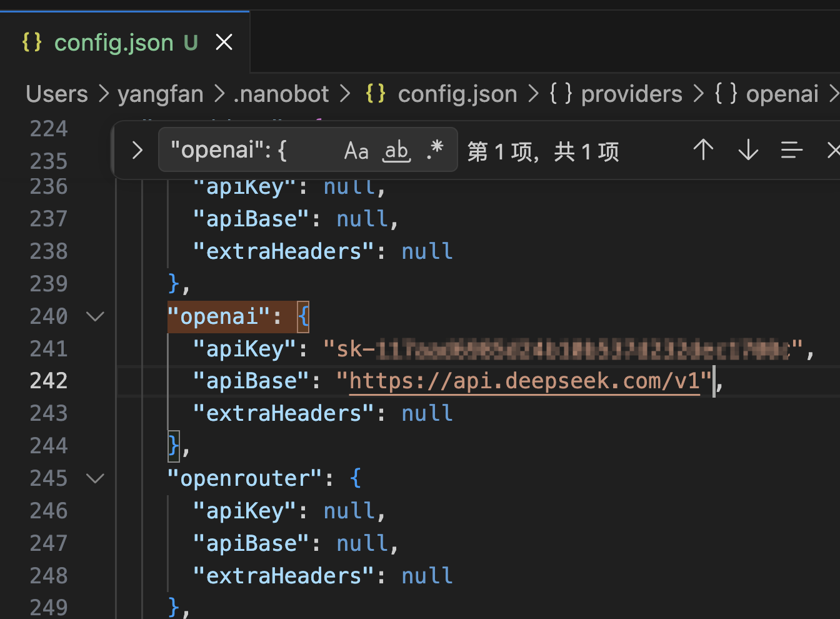840x619 pixels.
Task: Toggle Use Regular Expression in find widget
Action: [x=435, y=151]
